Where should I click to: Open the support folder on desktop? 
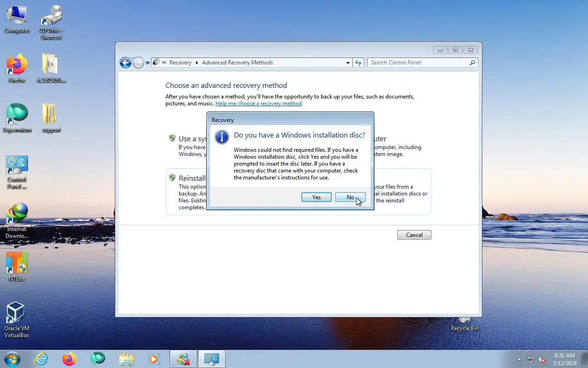[51, 118]
